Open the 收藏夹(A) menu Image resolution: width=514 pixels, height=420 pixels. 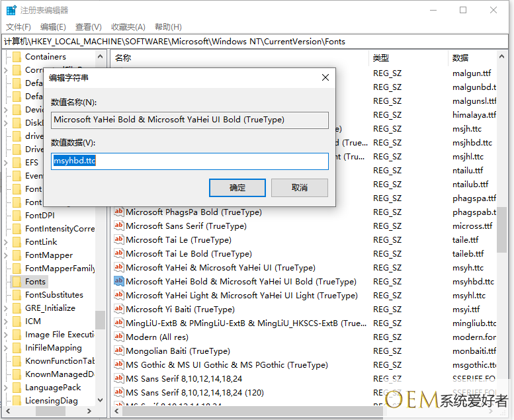(128, 26)
